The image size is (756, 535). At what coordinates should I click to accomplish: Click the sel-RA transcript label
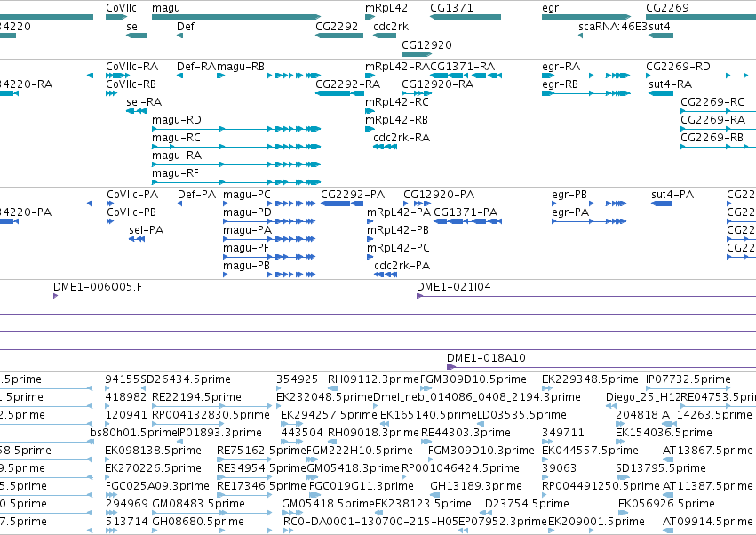click(144, 102)
